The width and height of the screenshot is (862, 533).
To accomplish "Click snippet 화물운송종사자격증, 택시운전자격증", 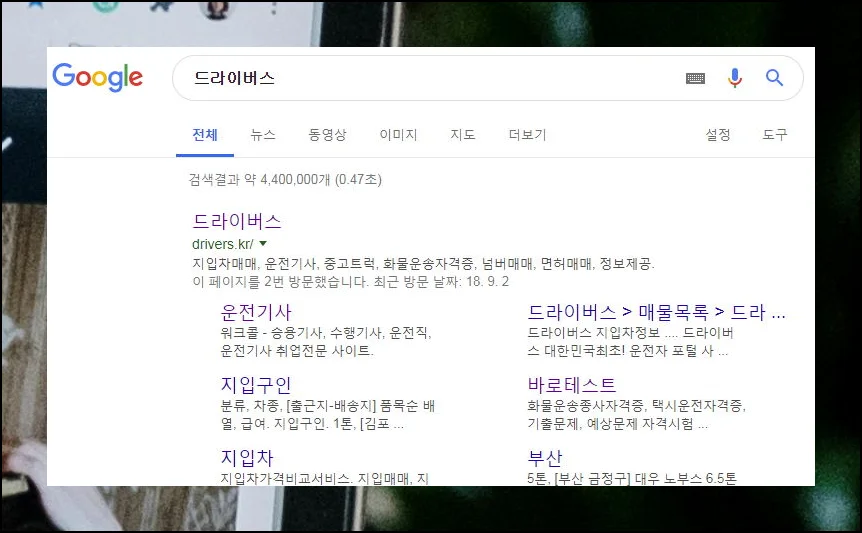I will 636,406.
